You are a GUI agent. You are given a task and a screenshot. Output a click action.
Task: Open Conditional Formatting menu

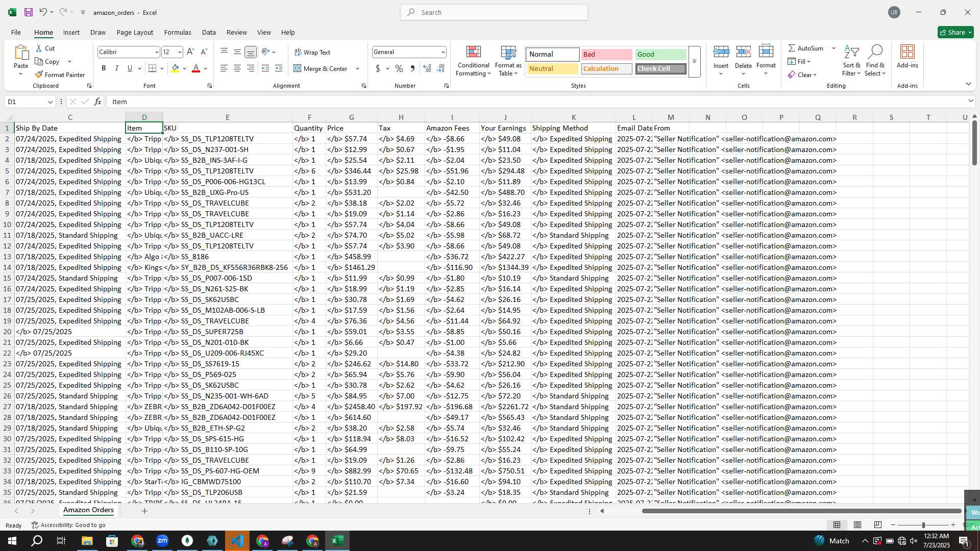point(473,61)
